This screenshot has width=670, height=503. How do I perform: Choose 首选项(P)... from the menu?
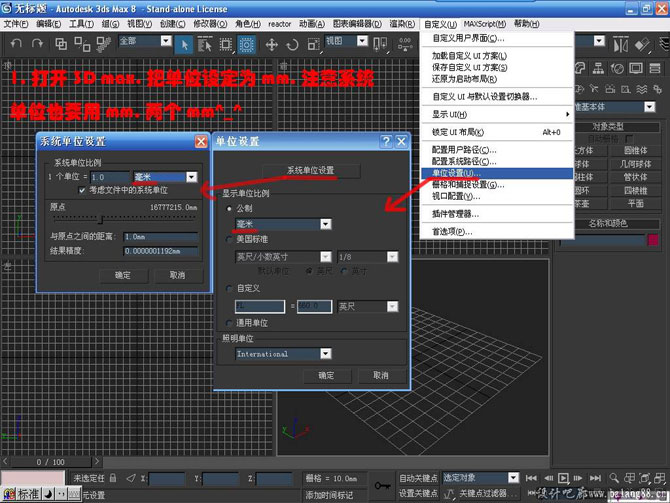coord(497,232)
